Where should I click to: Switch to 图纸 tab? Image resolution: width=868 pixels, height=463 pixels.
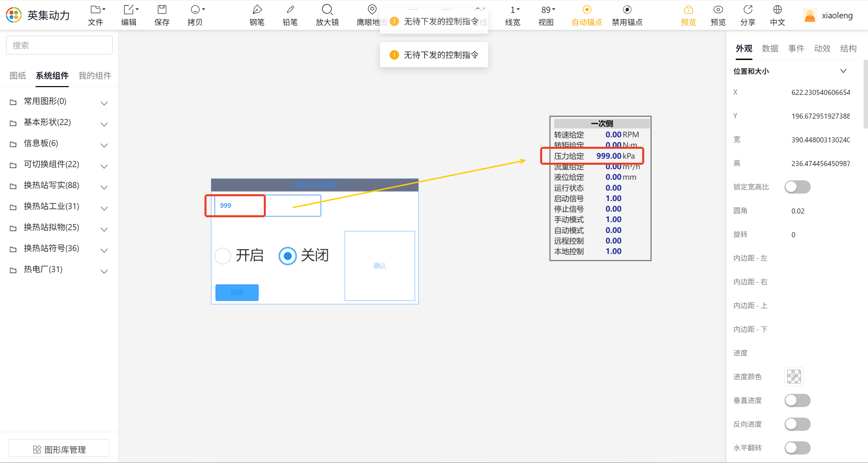(x=18, y=76)
